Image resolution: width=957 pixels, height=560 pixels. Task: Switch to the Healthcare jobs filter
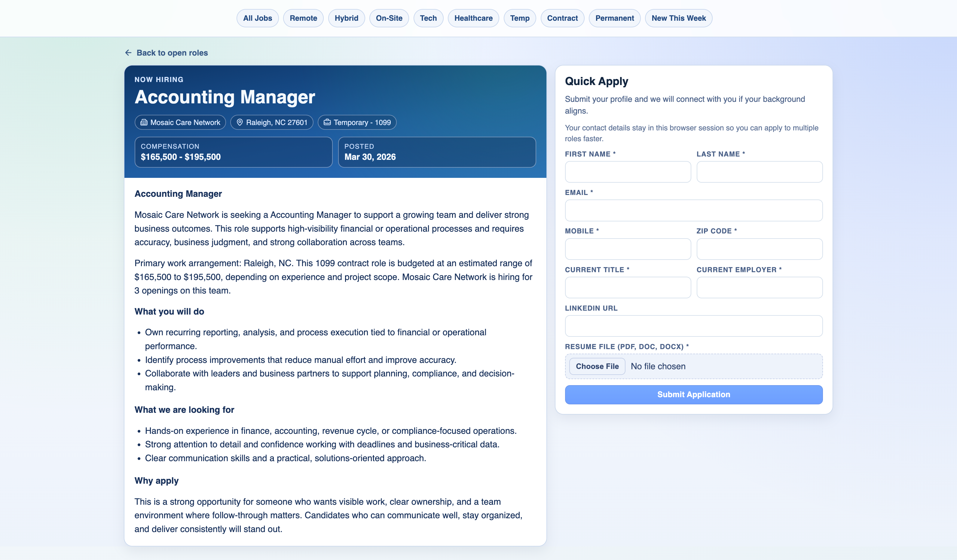pyautogui.click(x=473, y=18)
